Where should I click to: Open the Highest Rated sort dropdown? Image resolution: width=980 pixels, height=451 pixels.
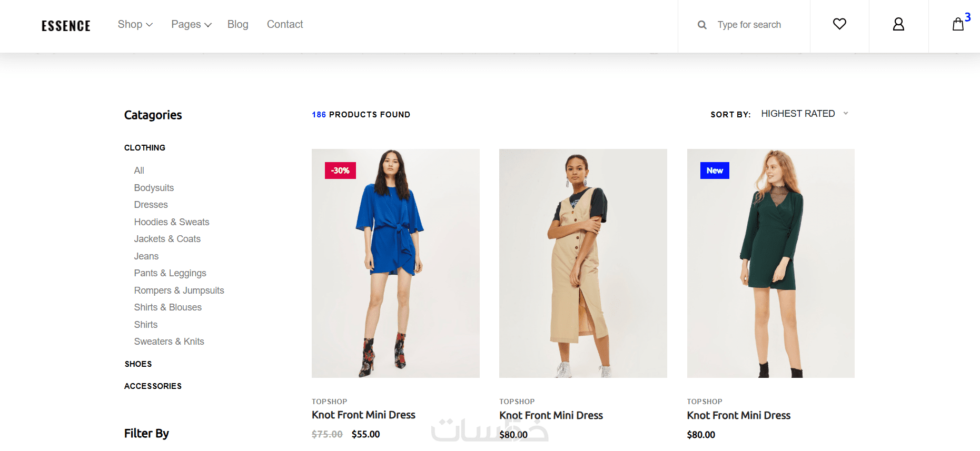804,114
